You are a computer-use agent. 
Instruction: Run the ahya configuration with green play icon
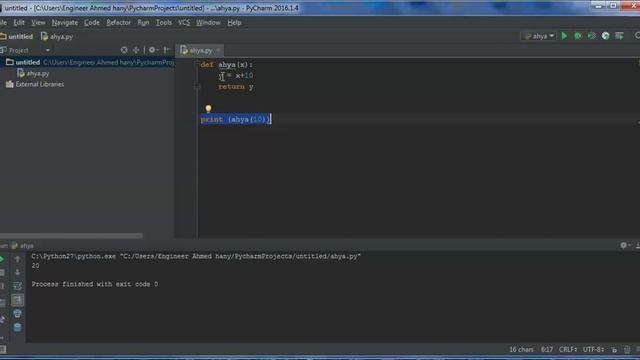tap(564, 36)
